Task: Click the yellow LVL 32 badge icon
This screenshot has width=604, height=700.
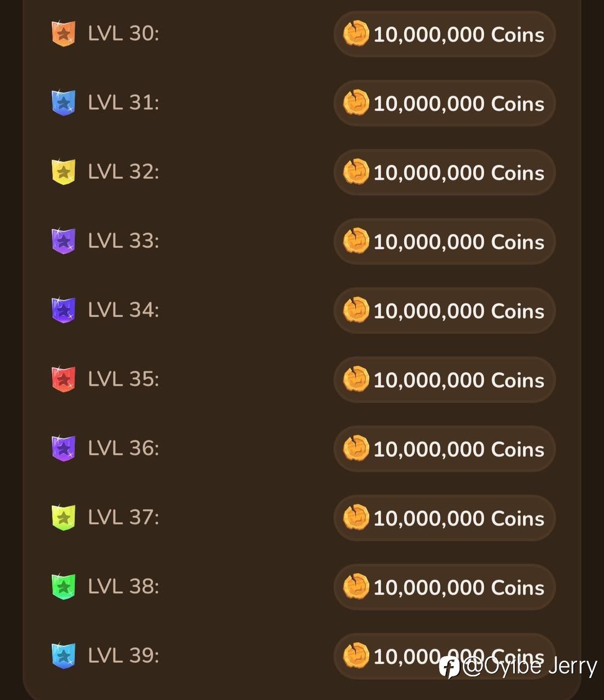Action: point(63,172)
